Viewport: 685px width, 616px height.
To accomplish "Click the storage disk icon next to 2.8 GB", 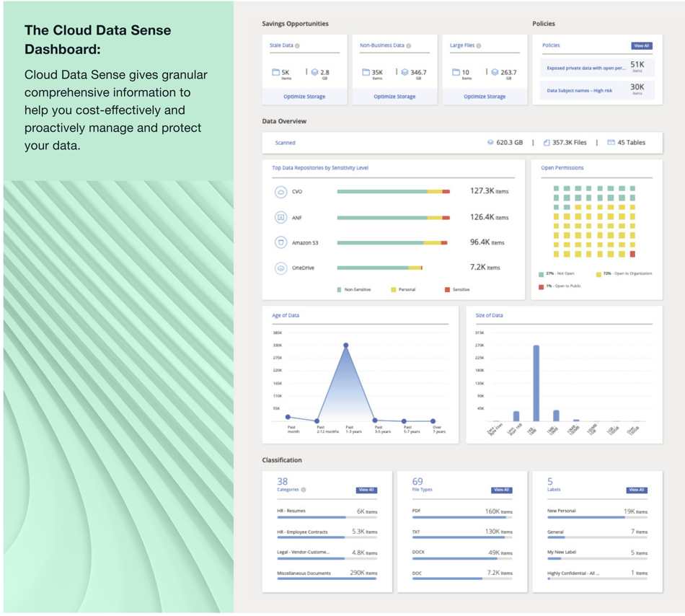I will click(314, 72).
